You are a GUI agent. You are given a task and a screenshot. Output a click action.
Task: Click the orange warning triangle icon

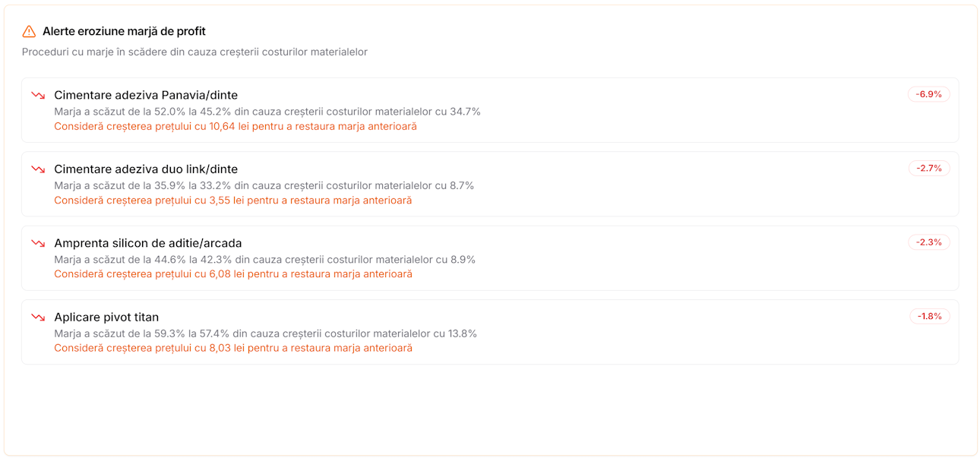(29, 31)
